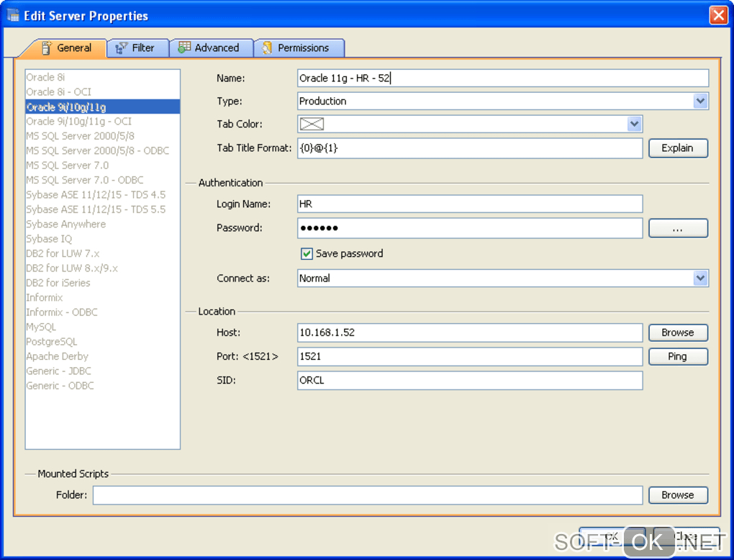The width and height of the screenshot is (734, 560).
Task: Click the Tab Color swatch preview
Action: pyautogui.click(x=312, y=125)
